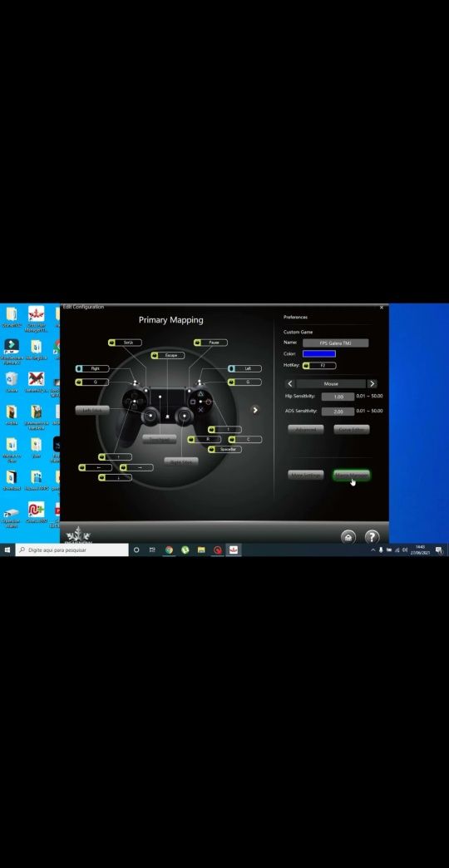Switch to previous device with left chevron
This screenshot has width=449, height=868.
tap(290, 383)
